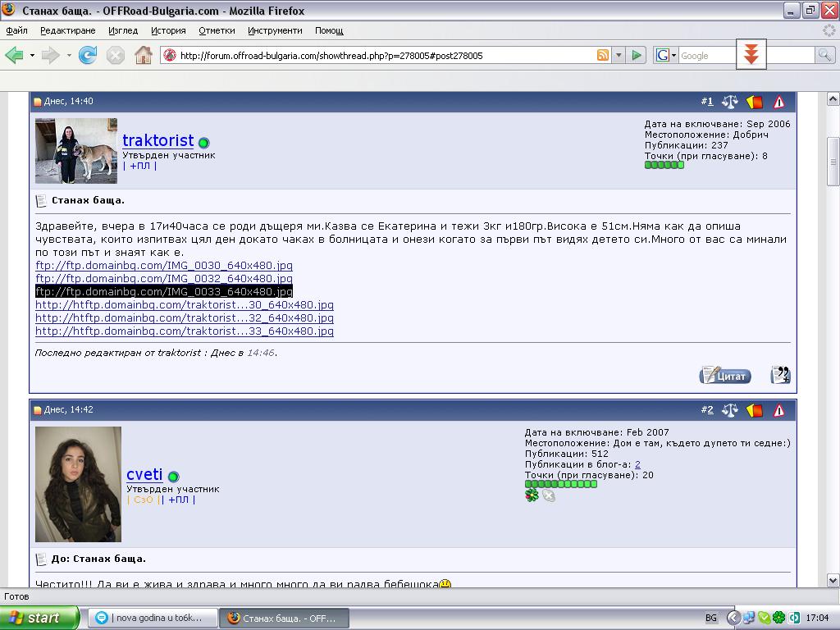Click the Forward navigation arrow
The width and height of the screenshot is (840, 630).
(50, 55)
